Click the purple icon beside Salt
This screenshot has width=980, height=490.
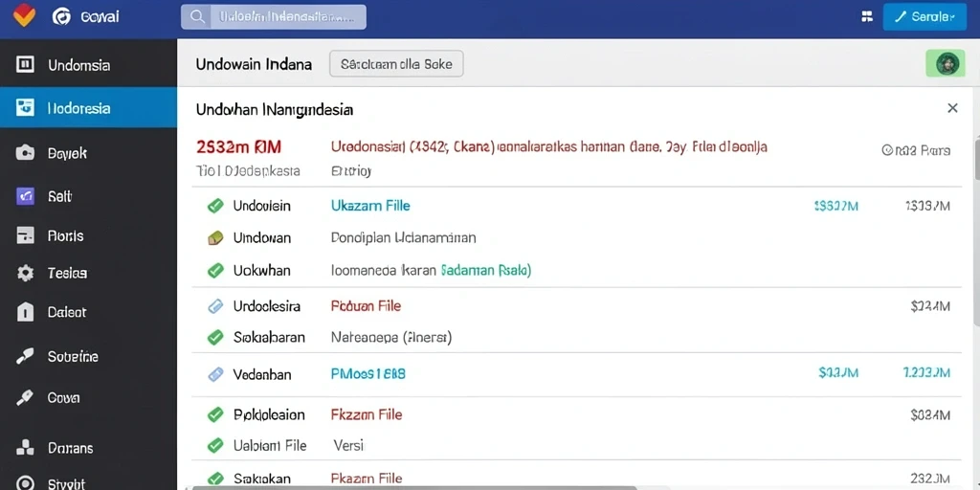pos(25,196)
